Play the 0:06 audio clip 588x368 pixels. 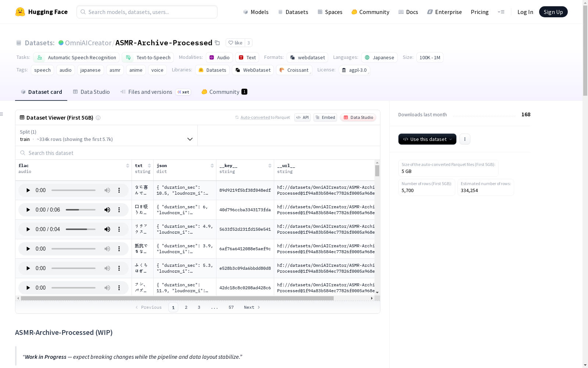tap(28, 210)
